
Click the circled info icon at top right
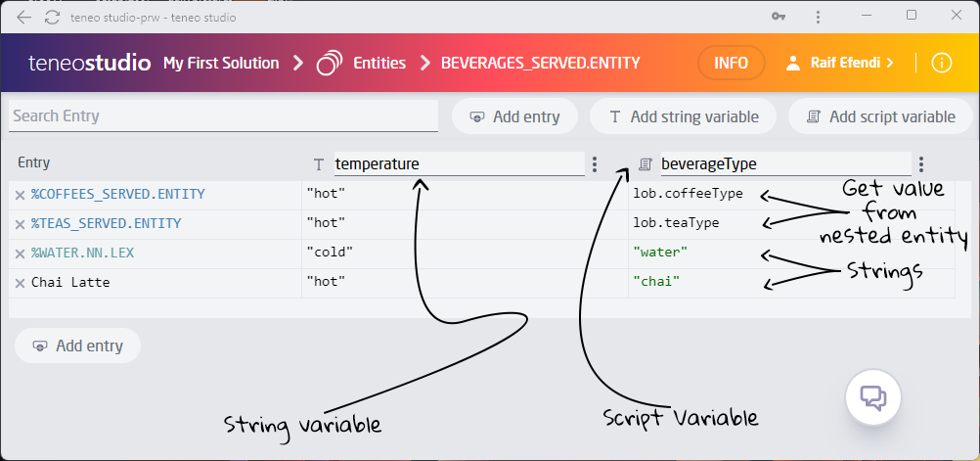click(x=941, y=63)
